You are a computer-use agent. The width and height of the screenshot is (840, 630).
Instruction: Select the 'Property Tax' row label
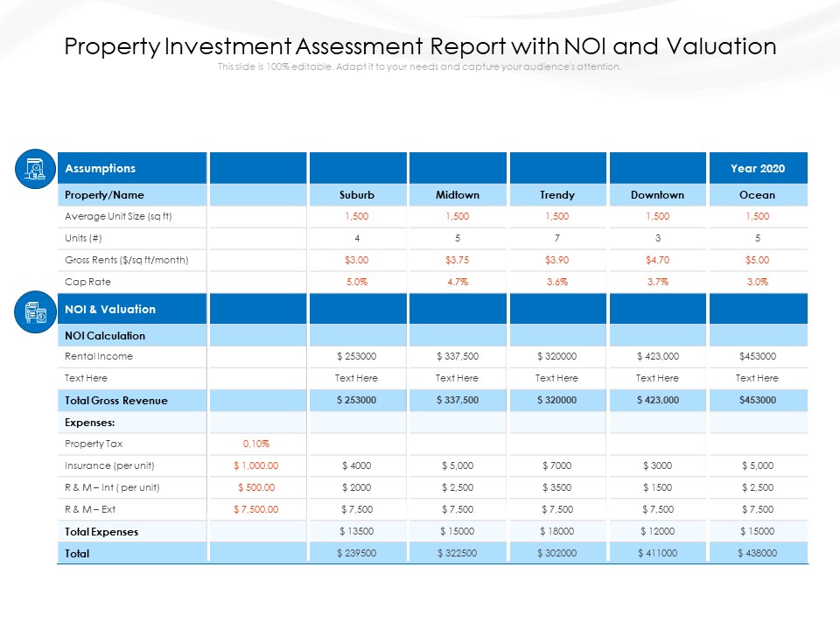94,444
